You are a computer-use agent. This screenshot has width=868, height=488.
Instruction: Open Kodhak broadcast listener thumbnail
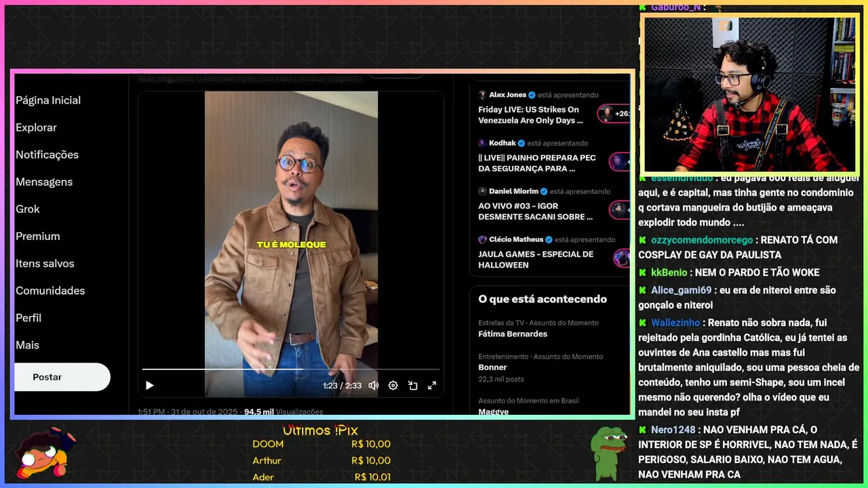pos(620,161)
